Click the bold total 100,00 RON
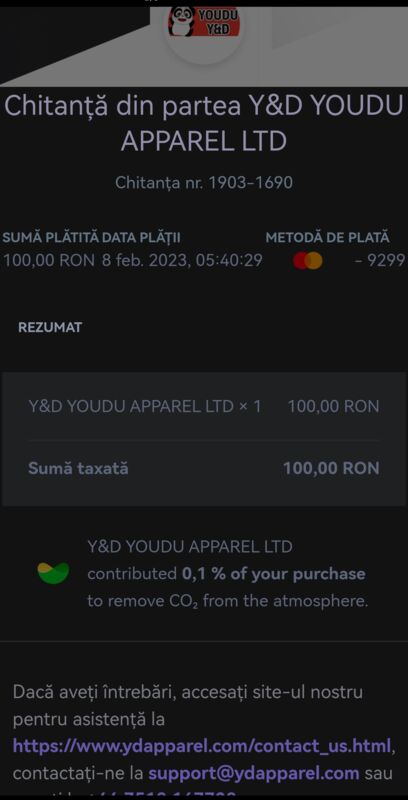The image size is (408, 800). (332, 468)
